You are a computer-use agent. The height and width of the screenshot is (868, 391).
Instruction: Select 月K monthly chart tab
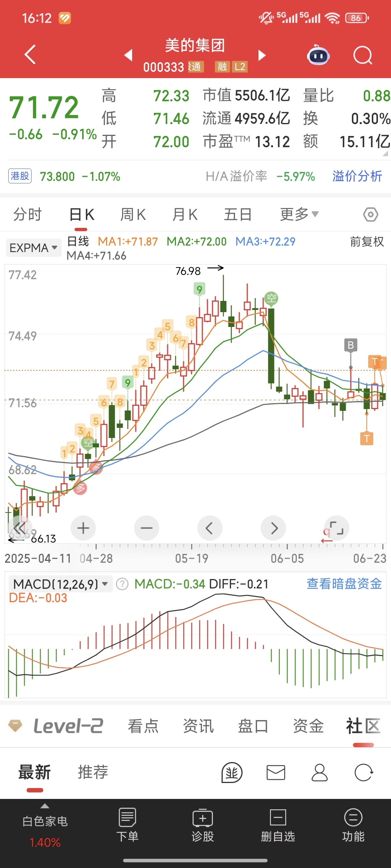click(x=185, y=214)
